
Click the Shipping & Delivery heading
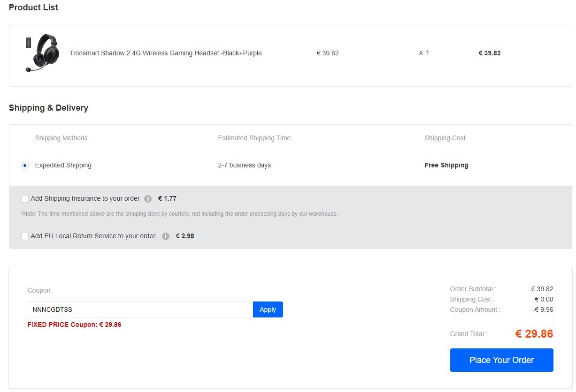pos(48,108)
